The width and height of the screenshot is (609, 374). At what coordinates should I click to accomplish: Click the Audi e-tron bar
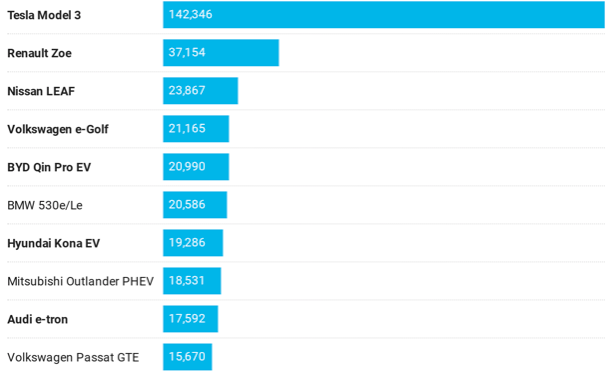(x=190, y=319)
